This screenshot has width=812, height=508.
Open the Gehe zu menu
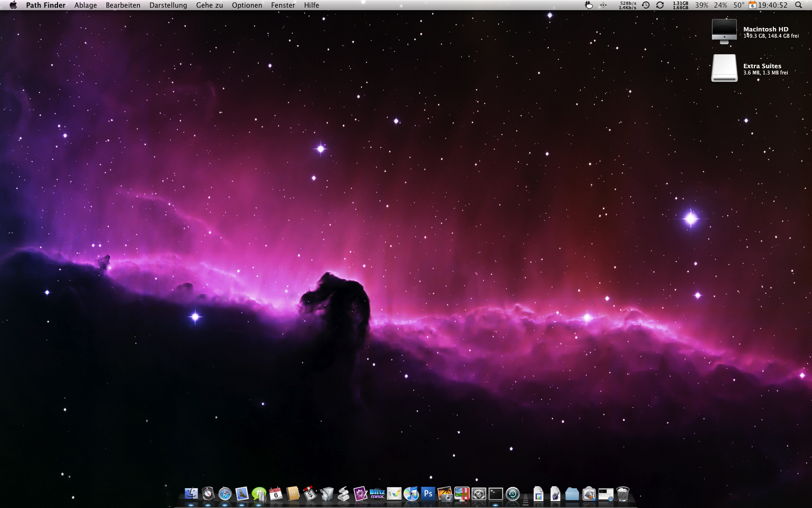(x=209, y=5)
